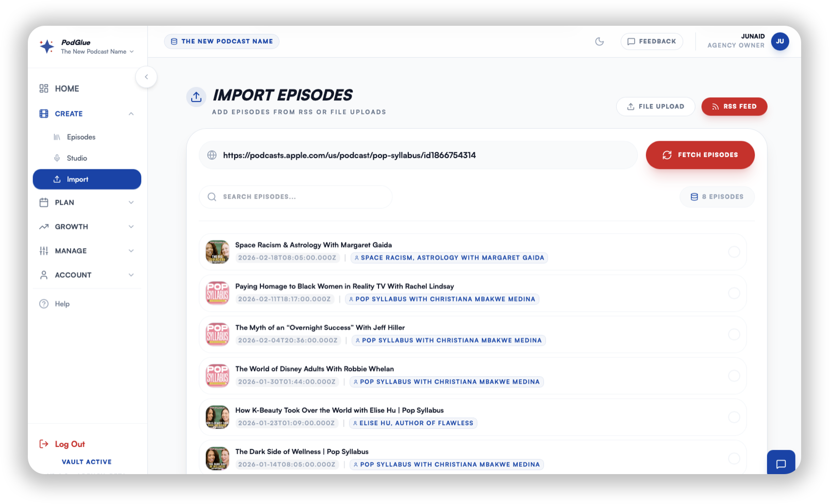Expand the Growth sidebar section

click(87, 227)
